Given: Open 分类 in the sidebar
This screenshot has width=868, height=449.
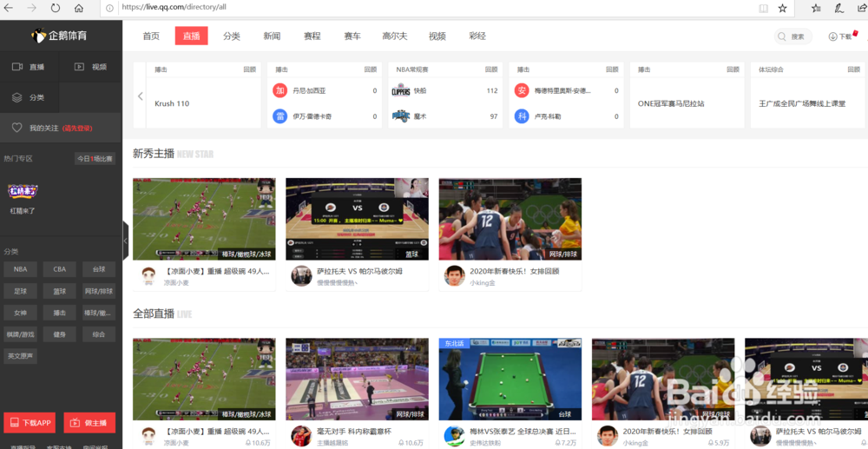Looking at the screenshot, I should [x=29, y=97].
